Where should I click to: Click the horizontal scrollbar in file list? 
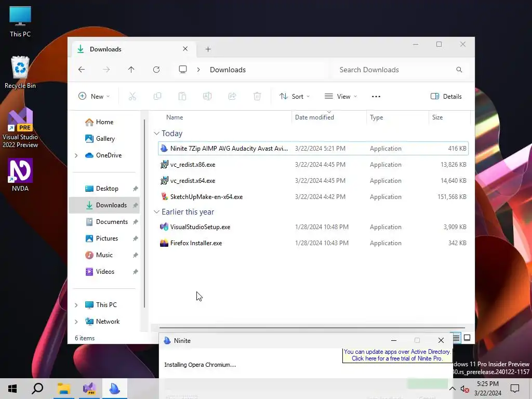point(312,328)
